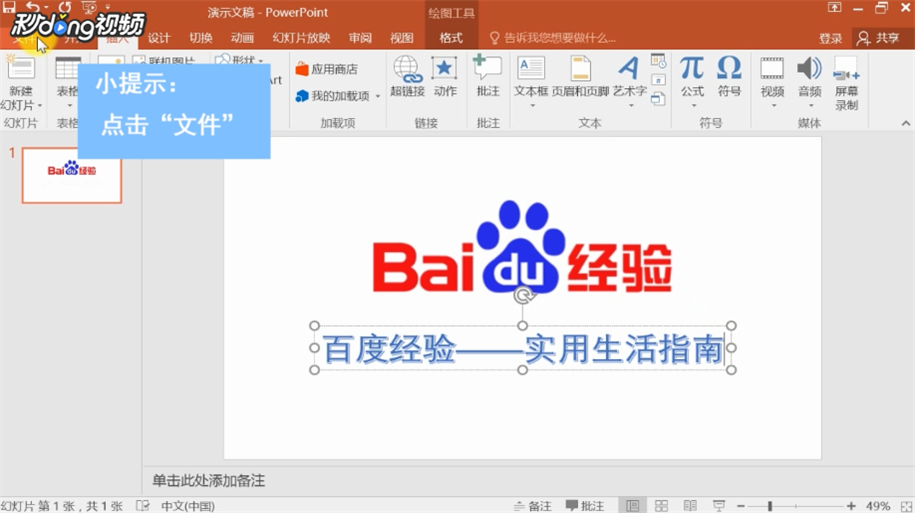This screenshot has width=915, height=513.
Task: Click the spell check status icon
Action: [x=142, y=506]
